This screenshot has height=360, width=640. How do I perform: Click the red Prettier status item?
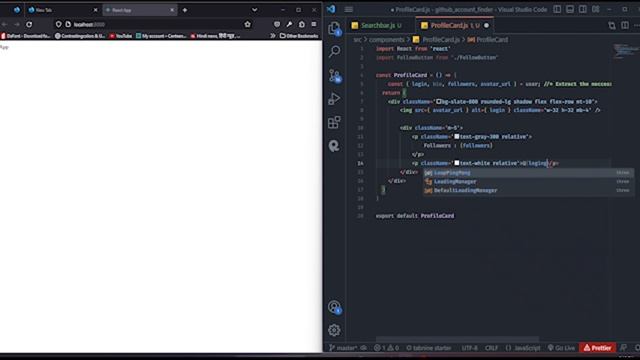pyautogui.click(x=598, y=348)
